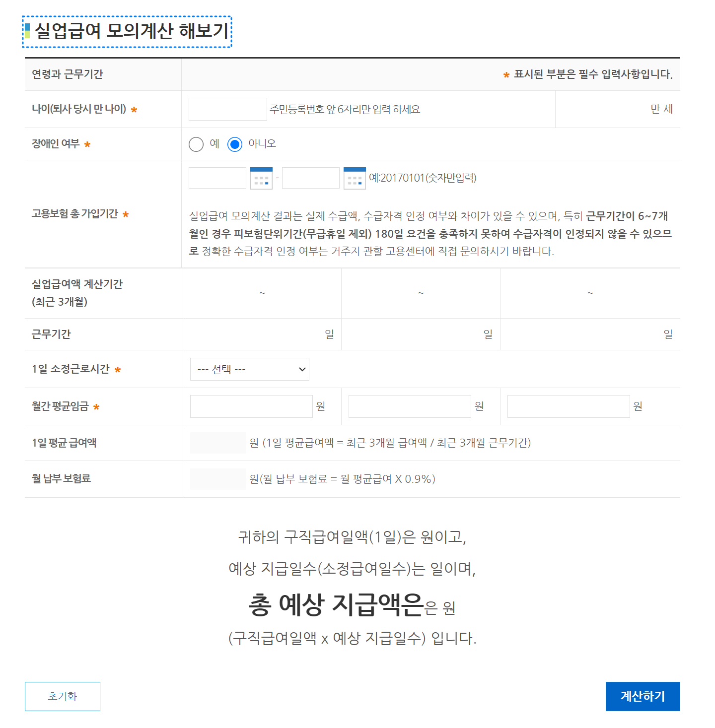Click the 나이 input for resident number digits

point(227,109)
